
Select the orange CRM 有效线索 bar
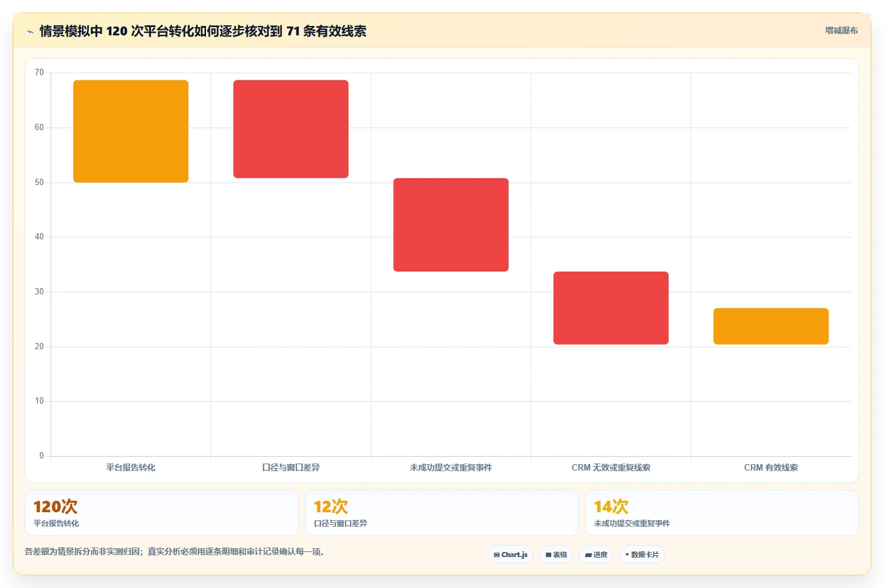click(x=771, y=327)
